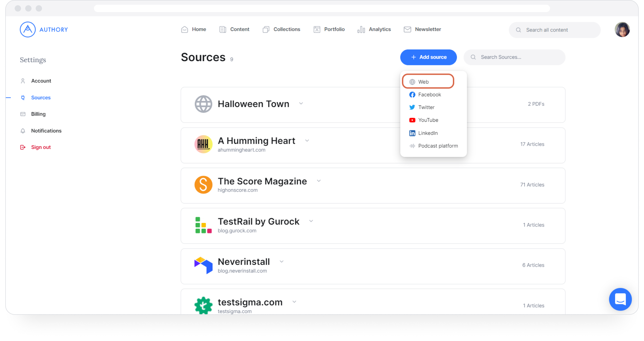The image size is (644, 341).
Task: Click the Sources plug icon
Action: [23, 98]
